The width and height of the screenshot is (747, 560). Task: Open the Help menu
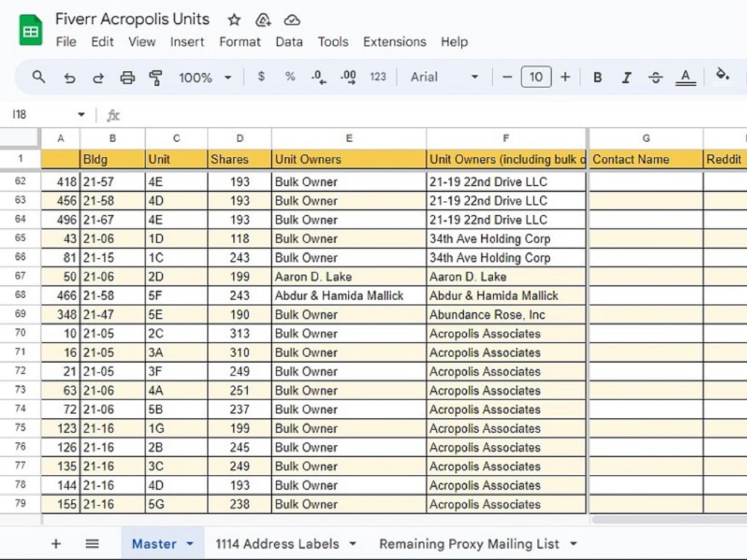tap(454, 42)
